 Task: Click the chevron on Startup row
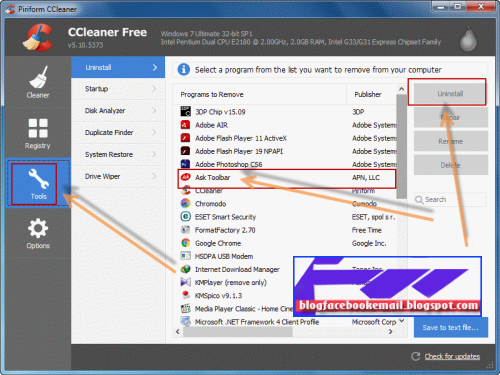point(154,89)
